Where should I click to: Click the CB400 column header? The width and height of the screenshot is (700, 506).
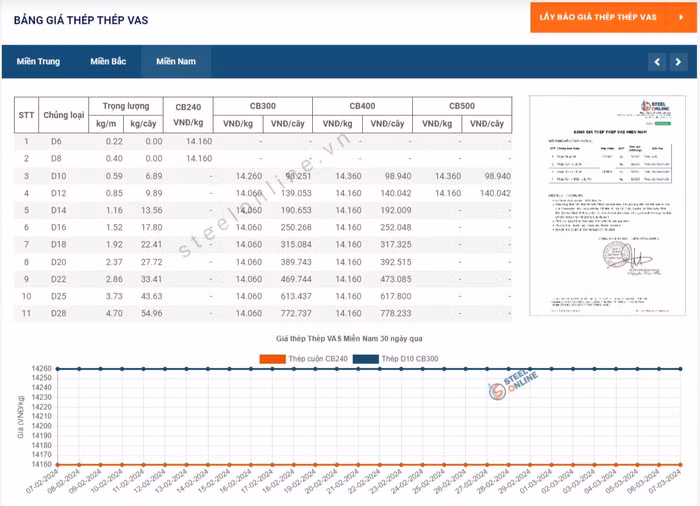tap(362, 105)
